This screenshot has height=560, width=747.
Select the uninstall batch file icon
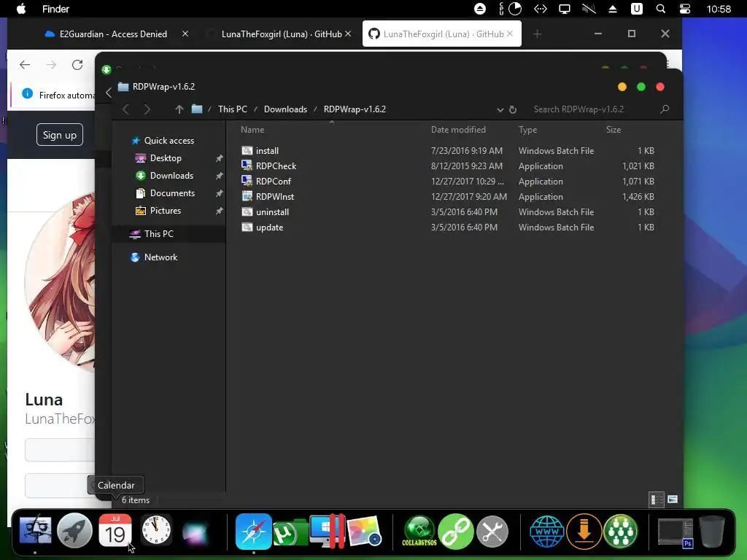pos(247,212)
